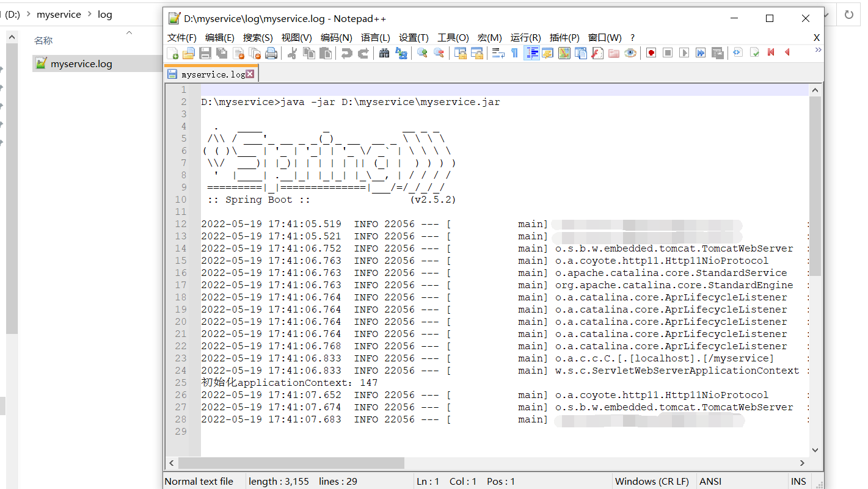The image size is (868, 489).
Task: Open the 插件(P) menu
Action: 565,37
